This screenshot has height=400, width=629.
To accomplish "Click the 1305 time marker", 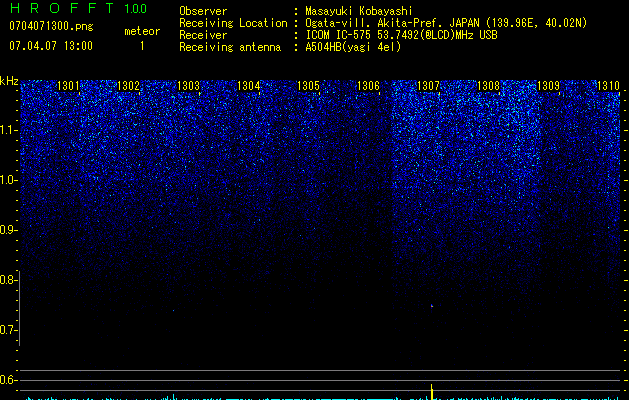I will pos(308,86).
